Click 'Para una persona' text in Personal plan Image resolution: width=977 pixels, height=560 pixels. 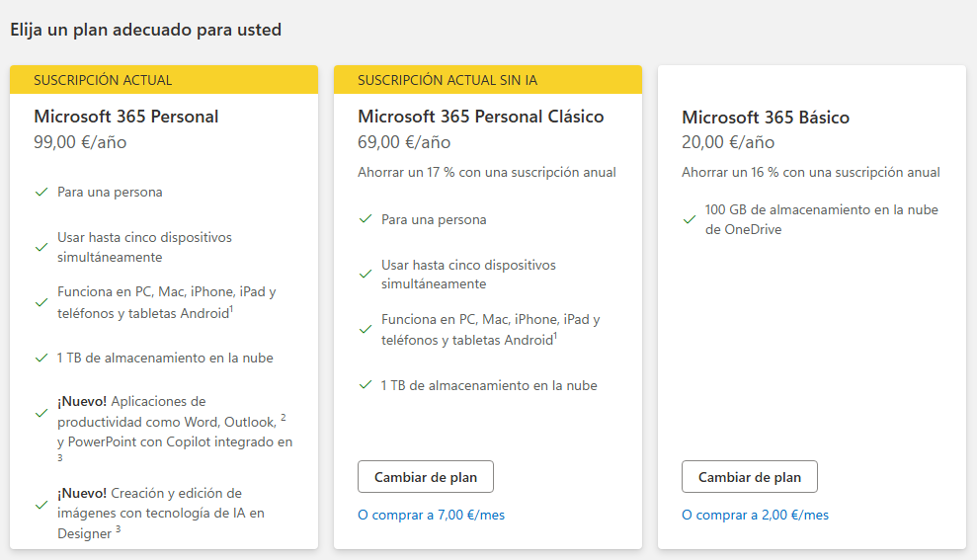tap(110, 192)
